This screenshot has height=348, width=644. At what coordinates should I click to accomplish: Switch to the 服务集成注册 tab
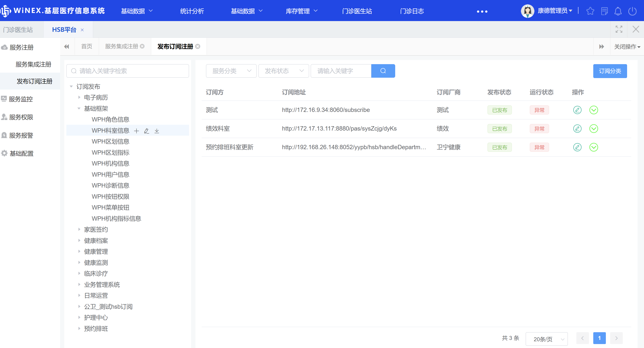(125, 46)
